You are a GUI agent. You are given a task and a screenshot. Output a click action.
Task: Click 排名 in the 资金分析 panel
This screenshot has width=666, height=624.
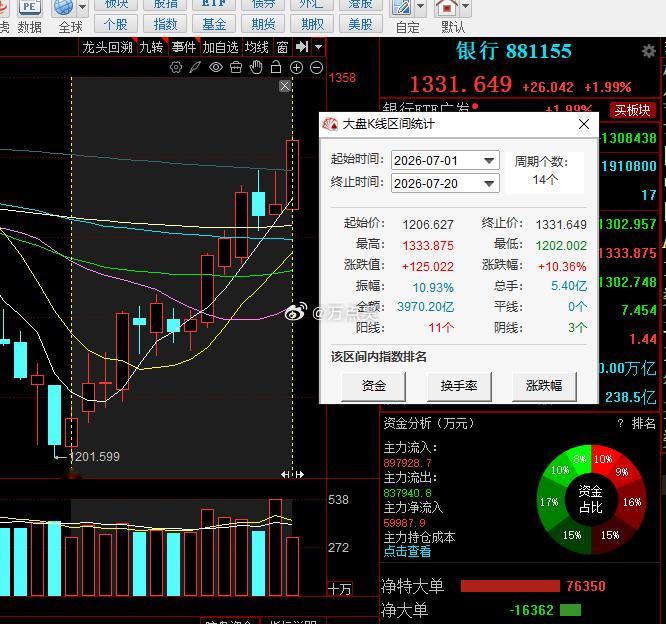[x=643, y=423]
